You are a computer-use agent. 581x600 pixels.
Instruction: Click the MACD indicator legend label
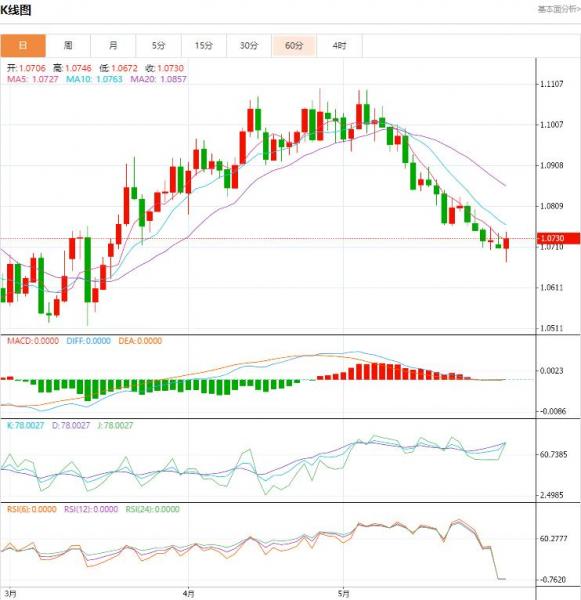(x=33, y=341)
